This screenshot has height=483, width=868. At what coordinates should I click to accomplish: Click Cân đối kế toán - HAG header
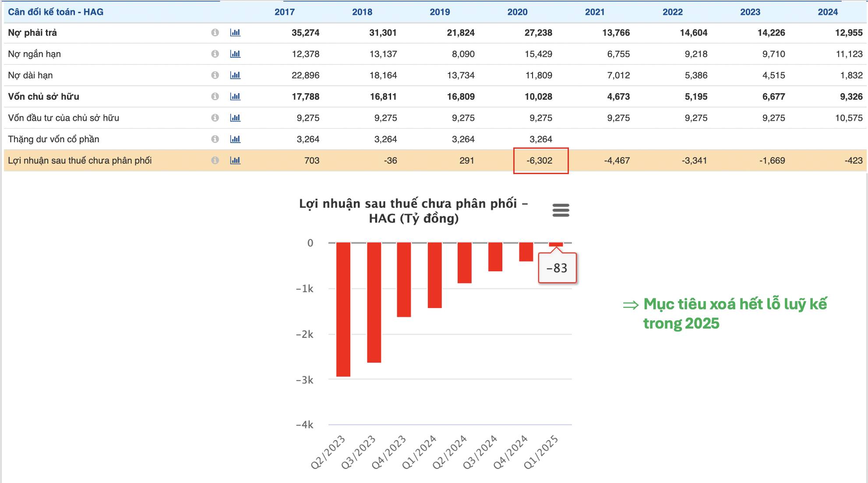pos(56,12)
